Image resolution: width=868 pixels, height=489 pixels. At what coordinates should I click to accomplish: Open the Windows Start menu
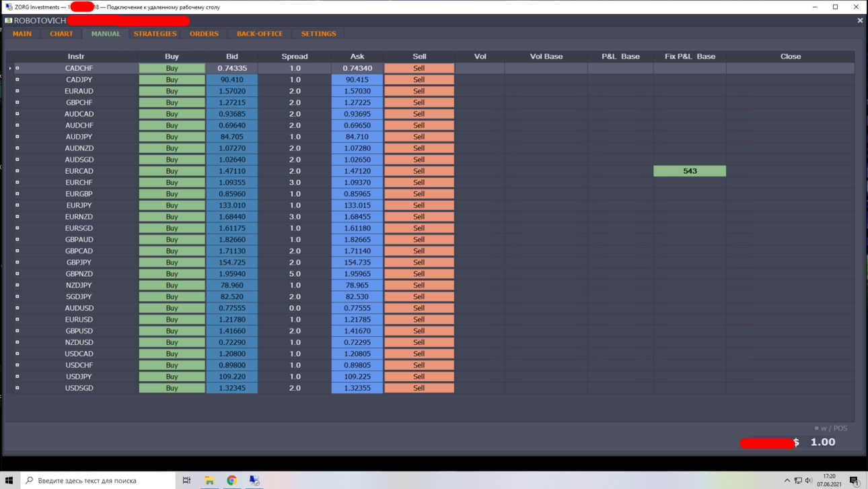(x=9, y=480)
